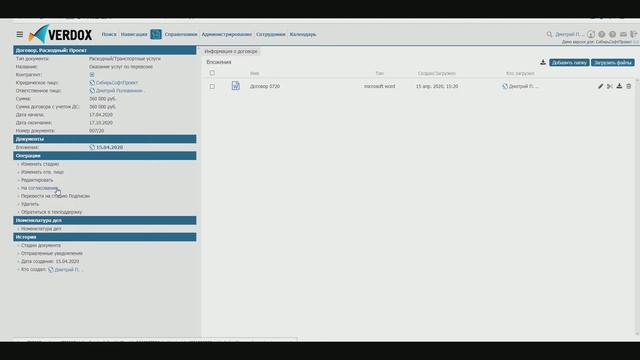Open the Поиск menu
Image resolution: width=640 pixels, height=360 pixels.
(x=109, y=34)
